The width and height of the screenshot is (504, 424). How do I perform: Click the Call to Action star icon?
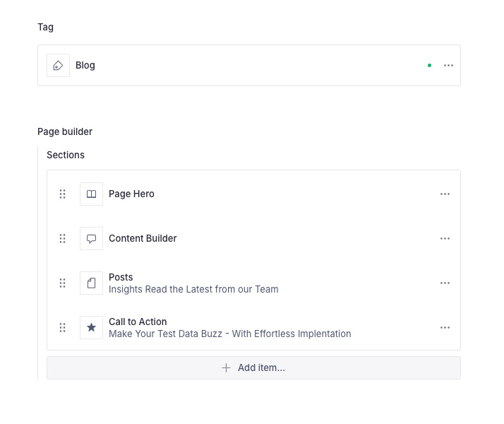tap(91, 327)
